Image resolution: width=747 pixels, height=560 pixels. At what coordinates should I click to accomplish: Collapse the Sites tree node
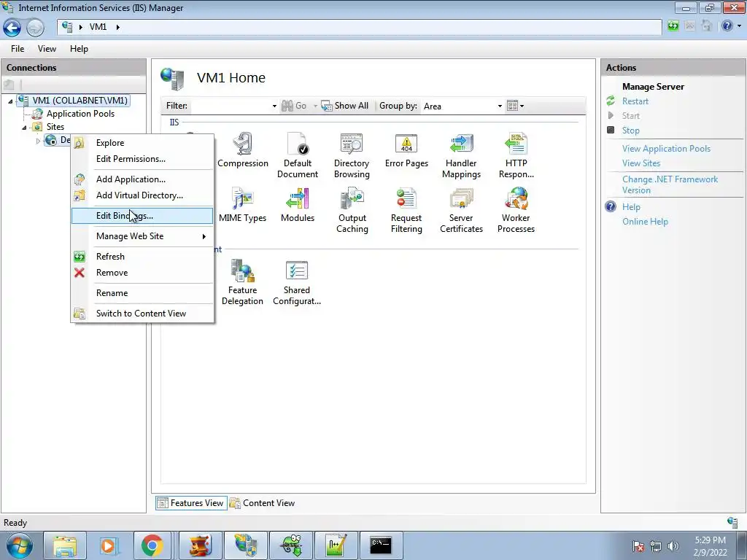tap(24, 127)
